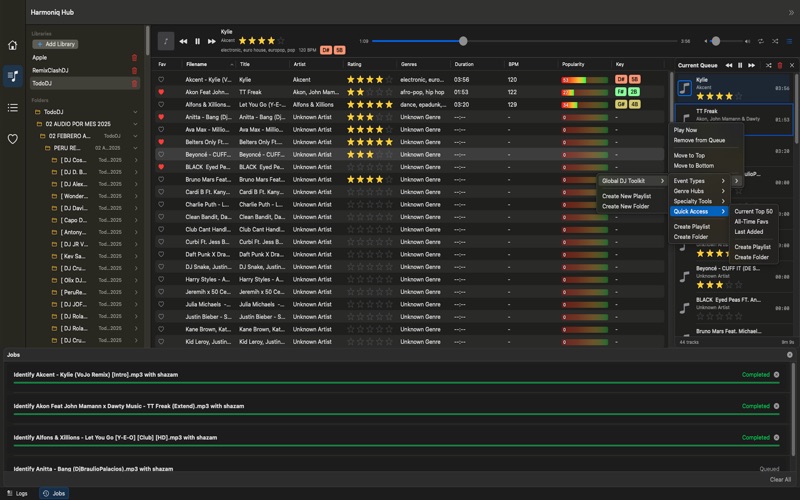Collapse the 02 AUDIO POR MES 2025 folder
The image size is (800, 500).
point(135,124)
